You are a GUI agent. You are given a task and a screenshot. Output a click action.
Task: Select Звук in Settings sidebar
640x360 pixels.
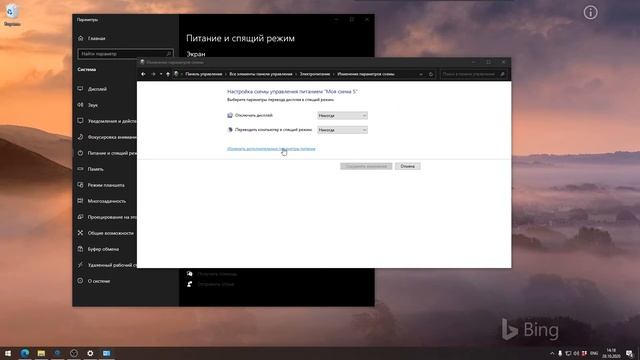tap(93, 105)
